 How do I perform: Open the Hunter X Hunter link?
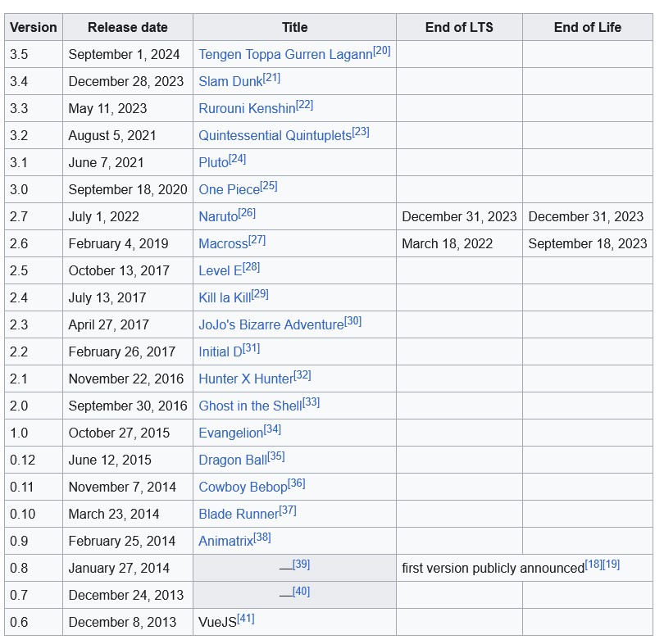[x=246, y=379]
